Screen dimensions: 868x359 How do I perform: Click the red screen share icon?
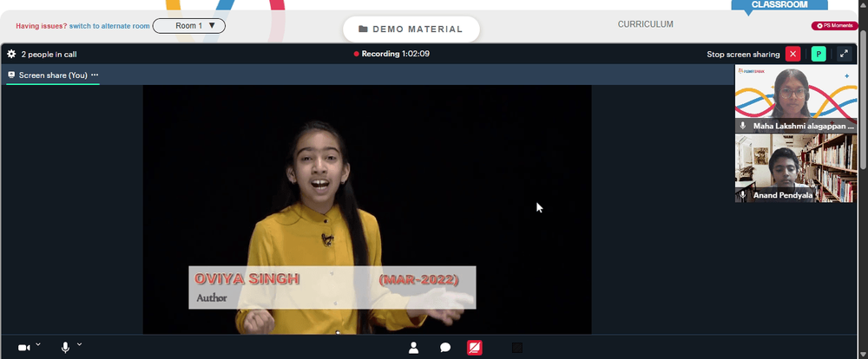(x=475, y=348)
